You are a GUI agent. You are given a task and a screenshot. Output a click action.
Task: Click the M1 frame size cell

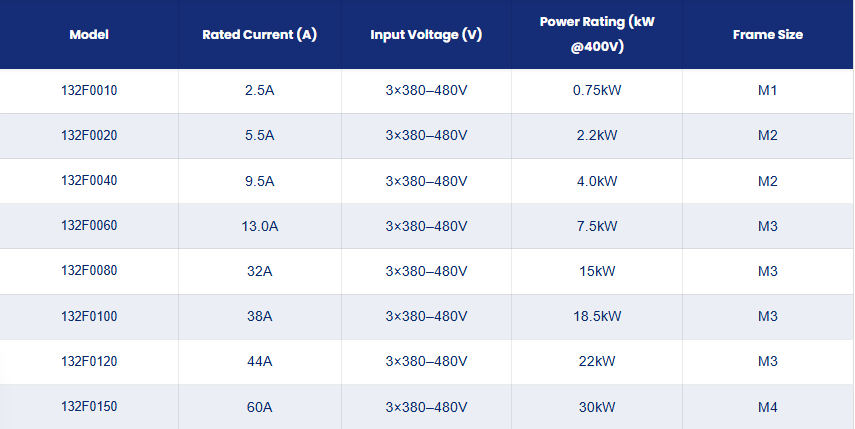[768, 90]
